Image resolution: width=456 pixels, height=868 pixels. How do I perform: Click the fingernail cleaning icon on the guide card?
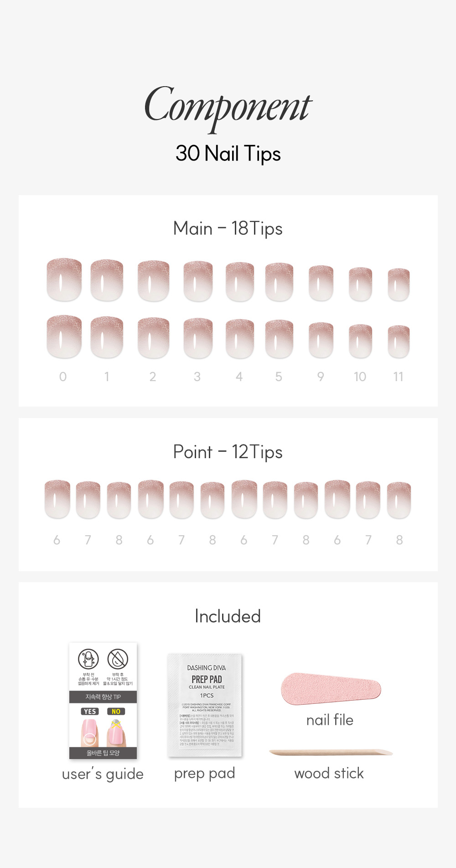pos(88,659)
